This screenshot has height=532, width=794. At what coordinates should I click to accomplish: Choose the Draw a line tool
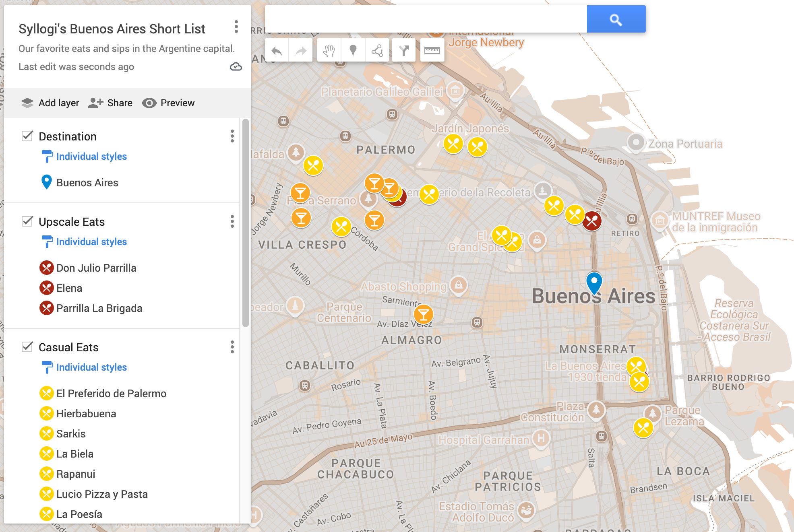pos(377,51)
